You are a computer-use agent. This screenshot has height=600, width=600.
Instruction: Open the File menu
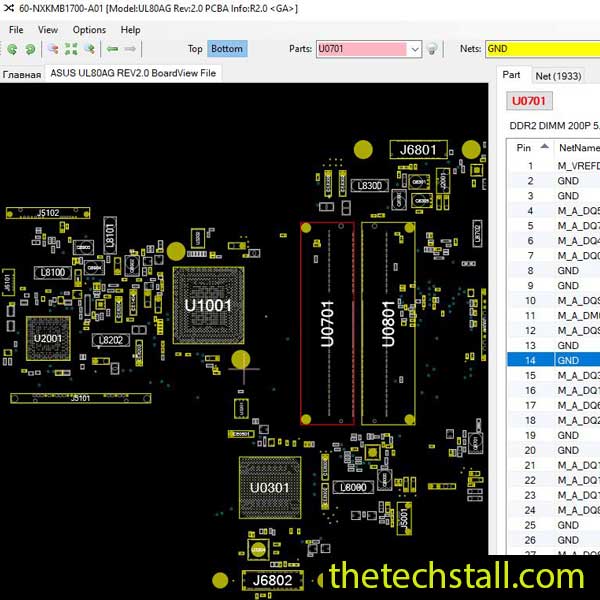(x=16, y=30)
